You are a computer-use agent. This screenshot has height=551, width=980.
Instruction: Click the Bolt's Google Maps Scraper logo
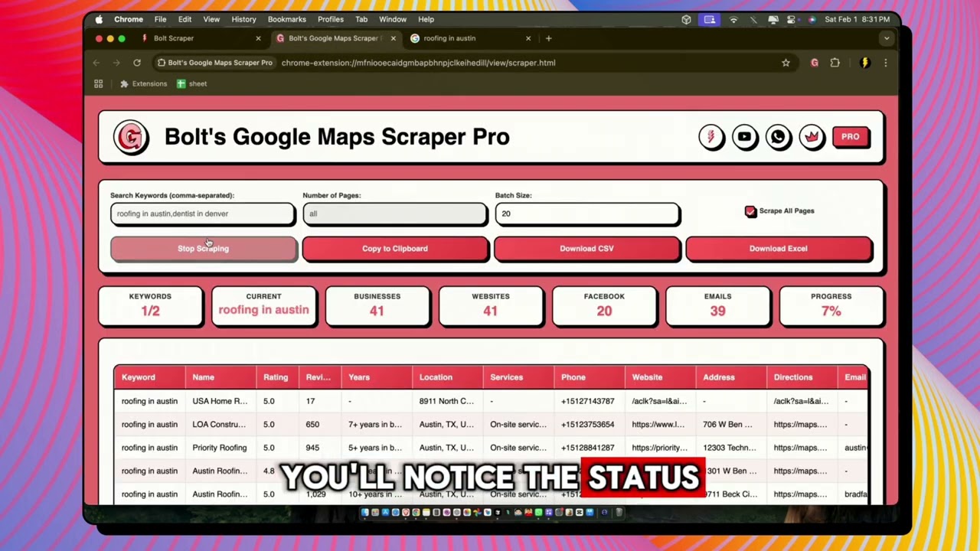pyautogui.click(x=131, y=136)
